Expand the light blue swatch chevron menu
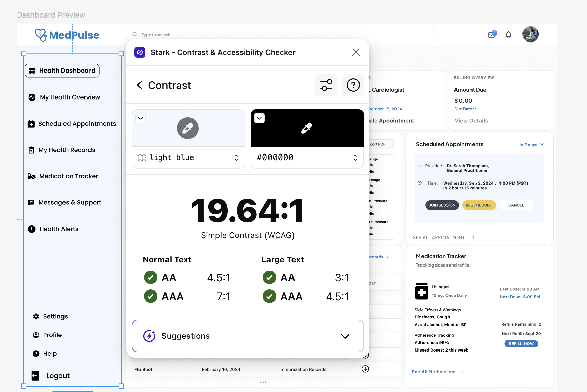587x392 pixels. pyautogui.click(x=141, y=118)
